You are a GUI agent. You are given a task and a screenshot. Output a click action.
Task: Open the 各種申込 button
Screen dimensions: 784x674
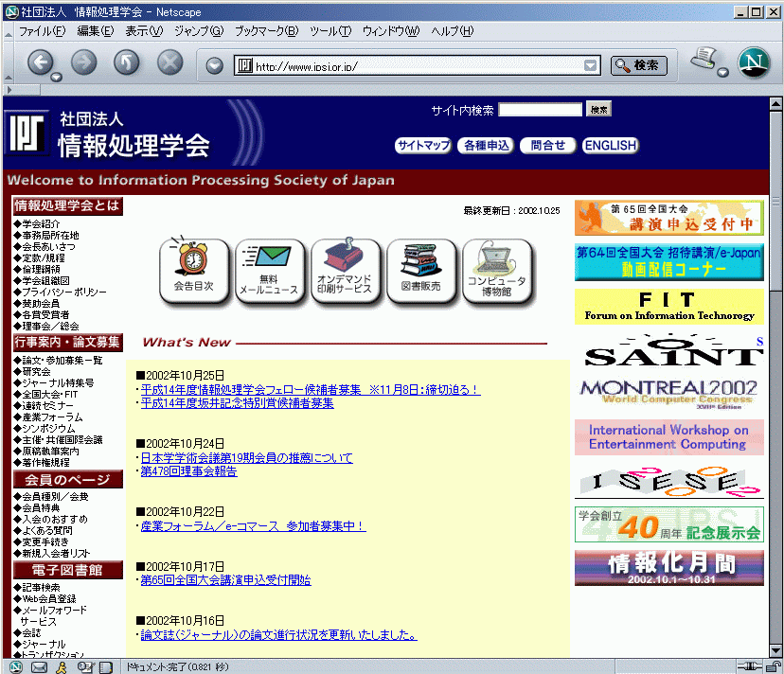click(486, 146)
